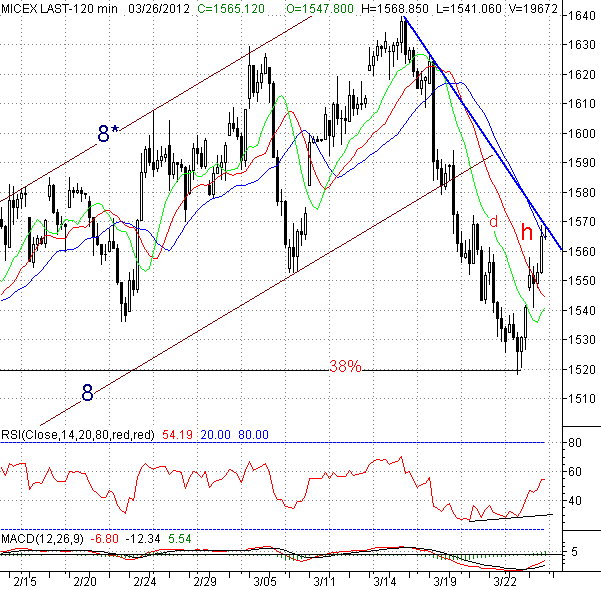Select the '8' lower channel label
601x590 pixels.
click(x=87, y=393)
